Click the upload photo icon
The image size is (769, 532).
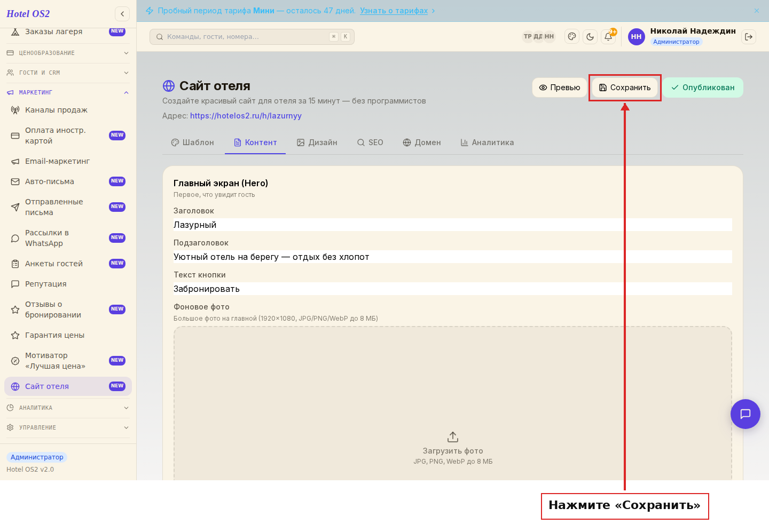pyautogui.click(x=453, y=437)
